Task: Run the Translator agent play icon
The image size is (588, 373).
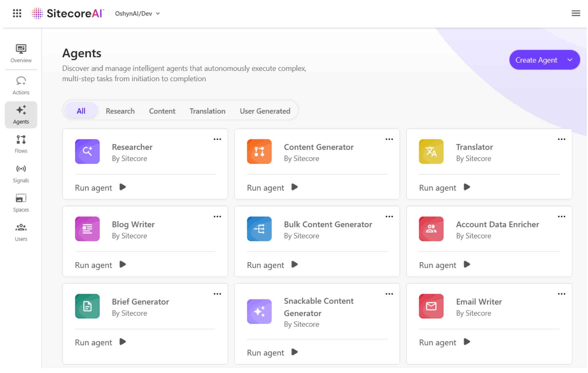Action: (467, 187)
